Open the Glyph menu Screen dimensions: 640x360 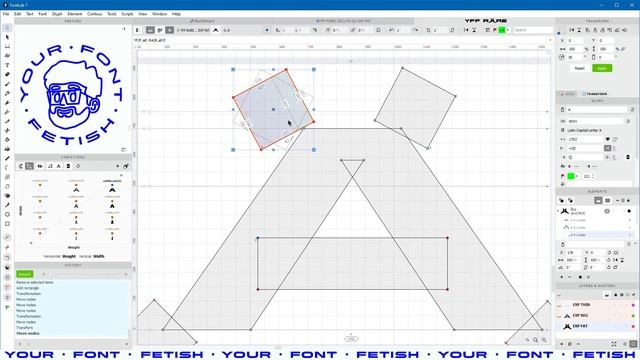pos(57,14)
